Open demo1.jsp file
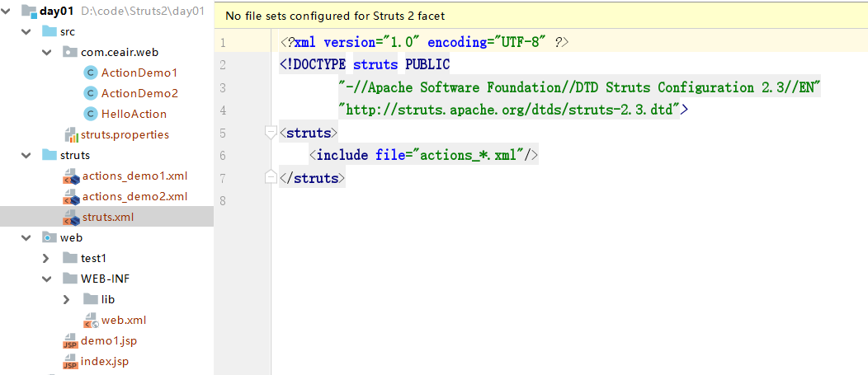Image resolution: width=868 pixels, height=375 pixels. pos(109,340)
